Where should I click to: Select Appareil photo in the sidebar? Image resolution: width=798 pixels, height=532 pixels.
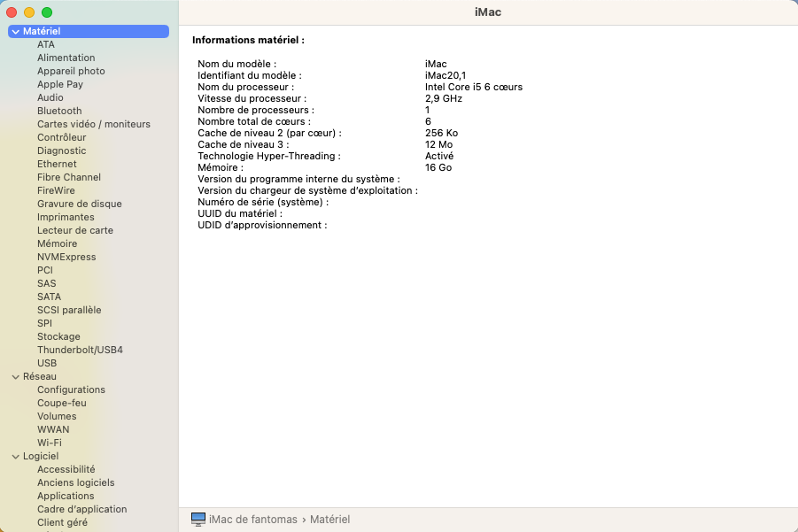[x=71, y=71]
